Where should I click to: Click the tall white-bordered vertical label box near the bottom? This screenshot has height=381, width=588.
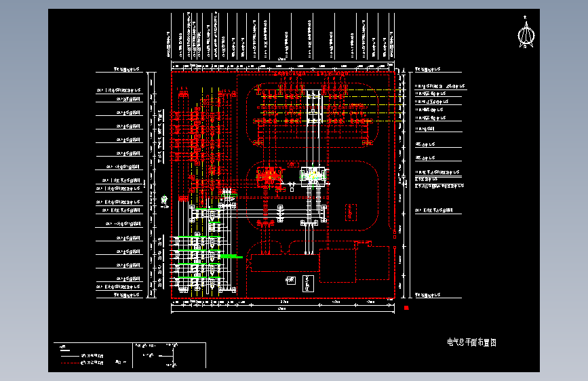click(308, 283)
